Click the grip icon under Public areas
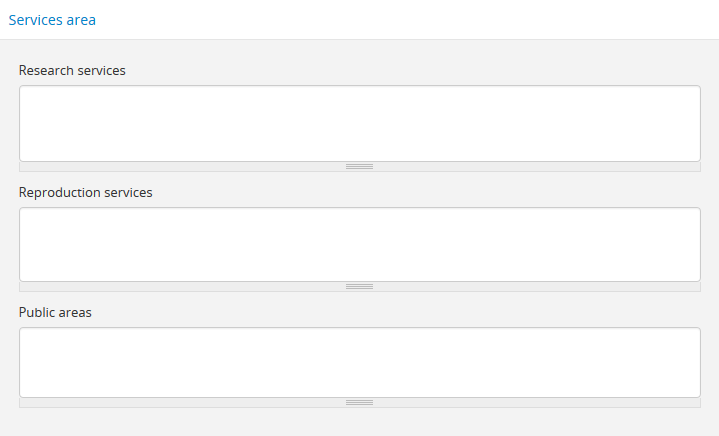This screenshot has height=436, width=719. [x=359, y=403]
